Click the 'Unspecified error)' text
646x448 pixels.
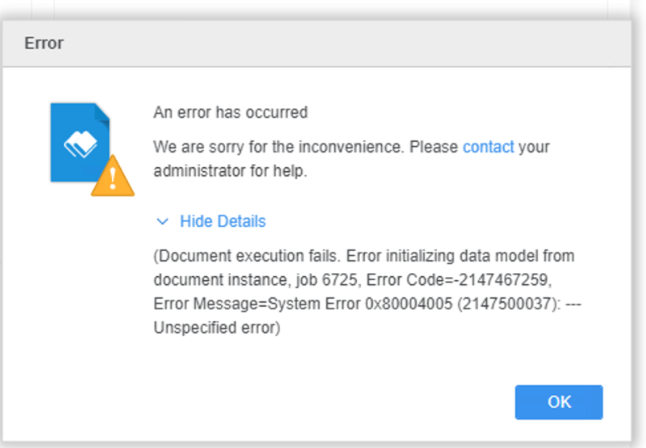point(217,328)
